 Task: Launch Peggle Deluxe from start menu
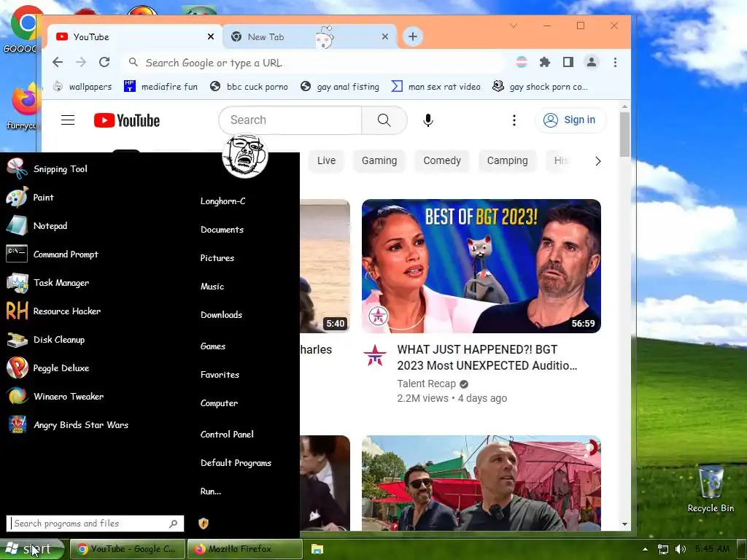click(x=47, y=368)
